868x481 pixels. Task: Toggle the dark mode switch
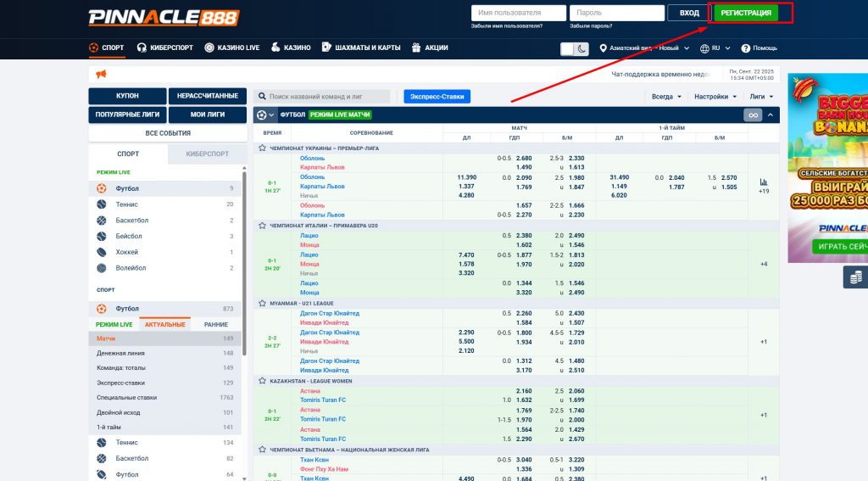575,49
